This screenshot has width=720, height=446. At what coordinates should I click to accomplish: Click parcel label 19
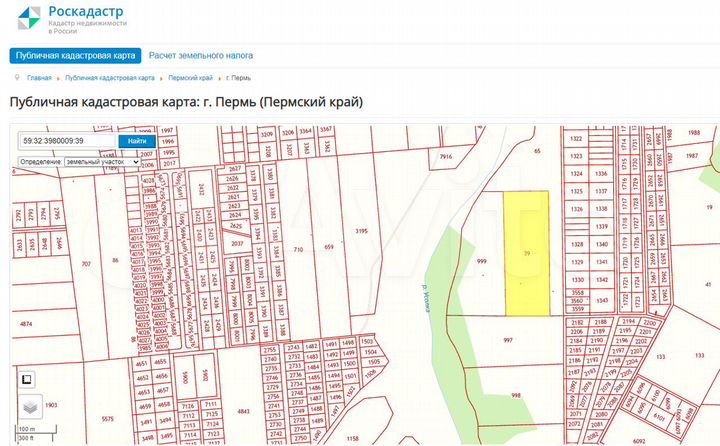(x=710, y=208)
